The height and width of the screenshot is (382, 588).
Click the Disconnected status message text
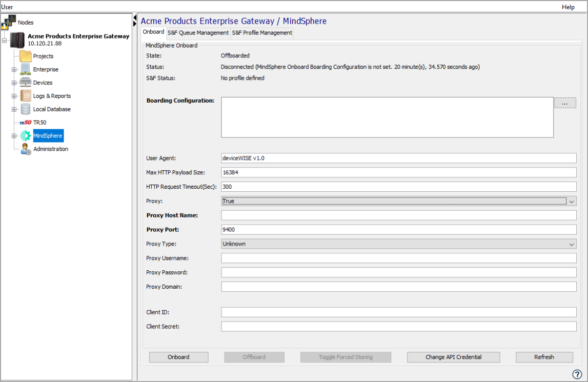350,67
